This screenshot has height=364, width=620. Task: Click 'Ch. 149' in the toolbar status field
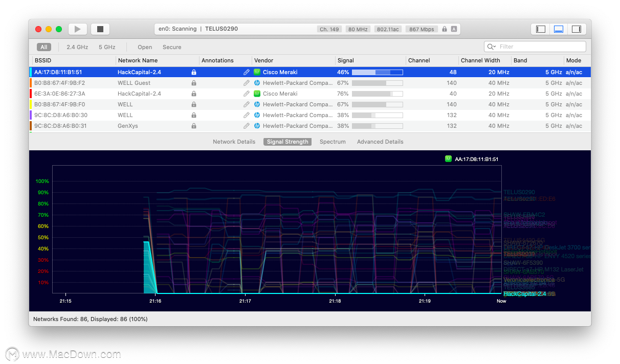tap(329, 29)
